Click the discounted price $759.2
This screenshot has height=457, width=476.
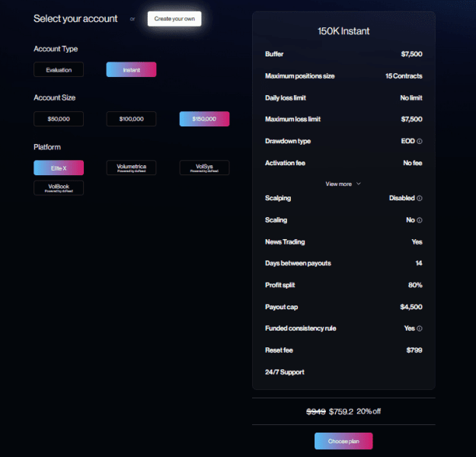coord(341,411)
